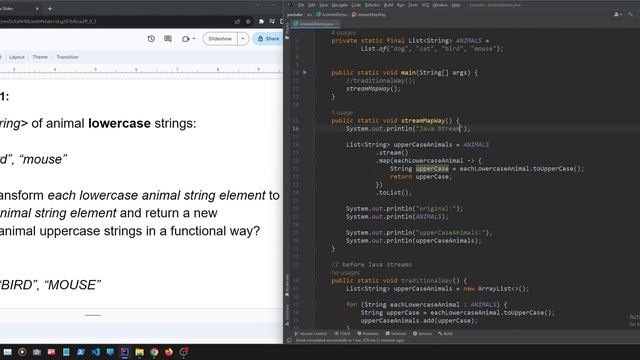Open the View menu in IntelliJ
Screen dimensions: 640x360
[x=324, y=5]
